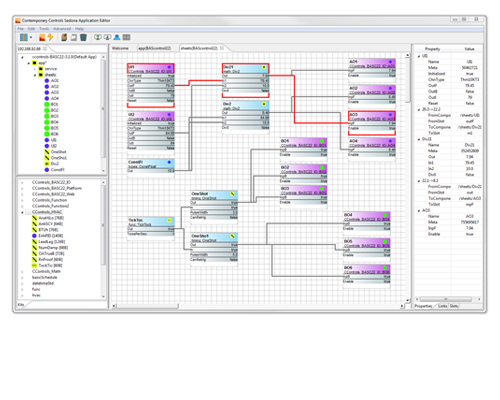
Task: Click the property panel horizontal scrollbar
Action: click(x=446, y=299)
